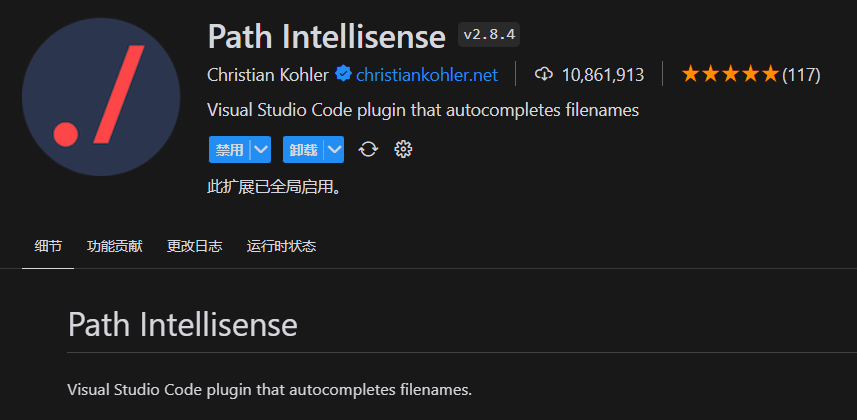The image size is (857, 420).
Task: Click the 10,861,913 install count
Action: click(x=603, y=74)
